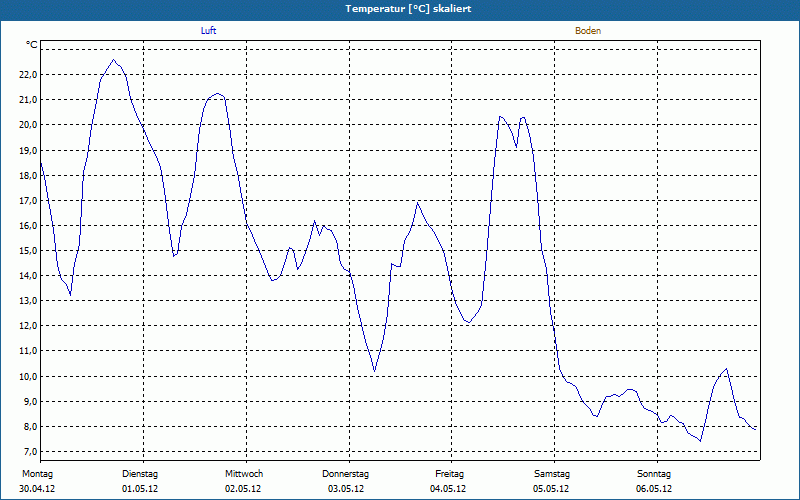This screenshot has height=500, width=800.
Task: Click the 13,0 y-axis value
Action: click(28, 301)
